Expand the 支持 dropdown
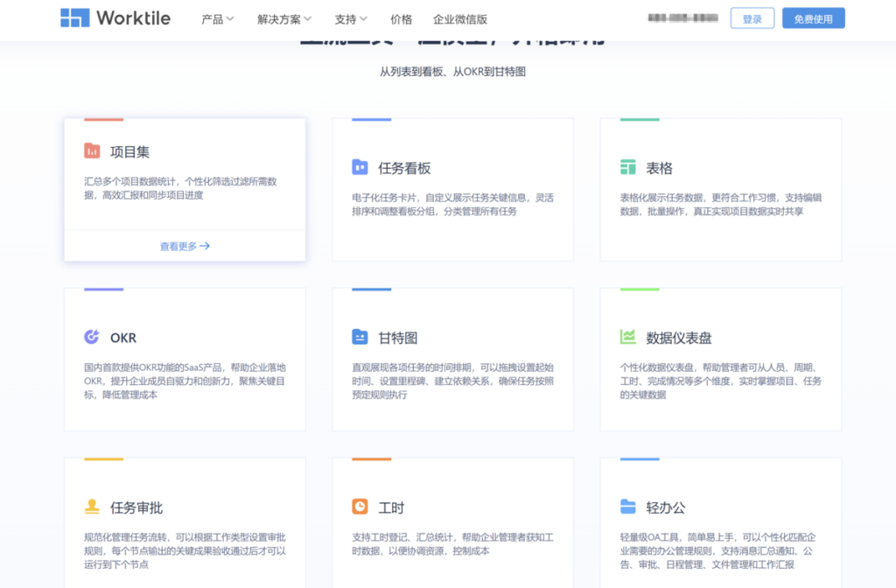Viewport: 896px width, 588px height. click(x=350, y=17)
